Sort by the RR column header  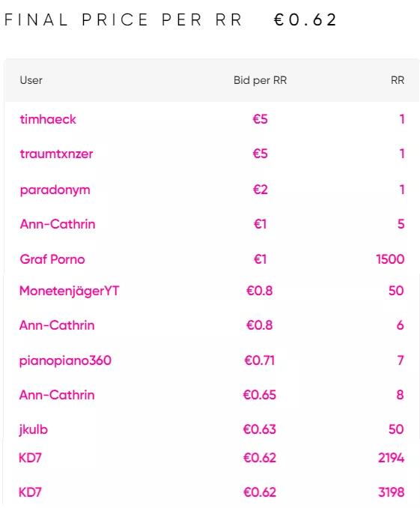(398, 80)
